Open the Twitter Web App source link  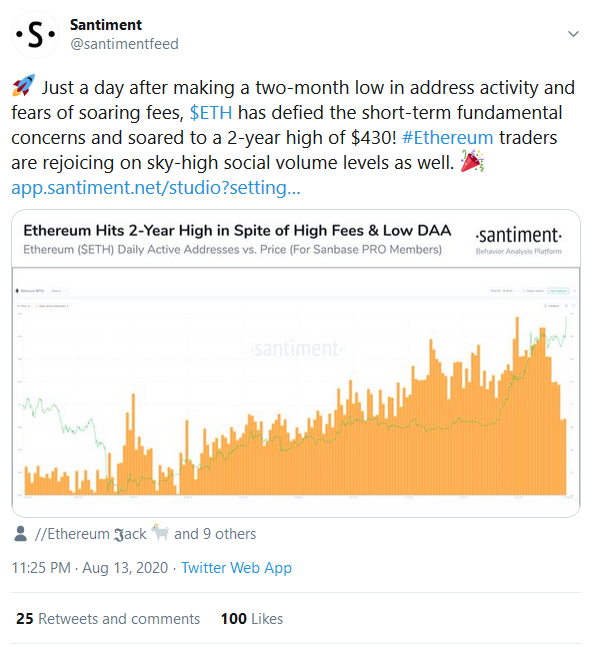pos(237,568)
